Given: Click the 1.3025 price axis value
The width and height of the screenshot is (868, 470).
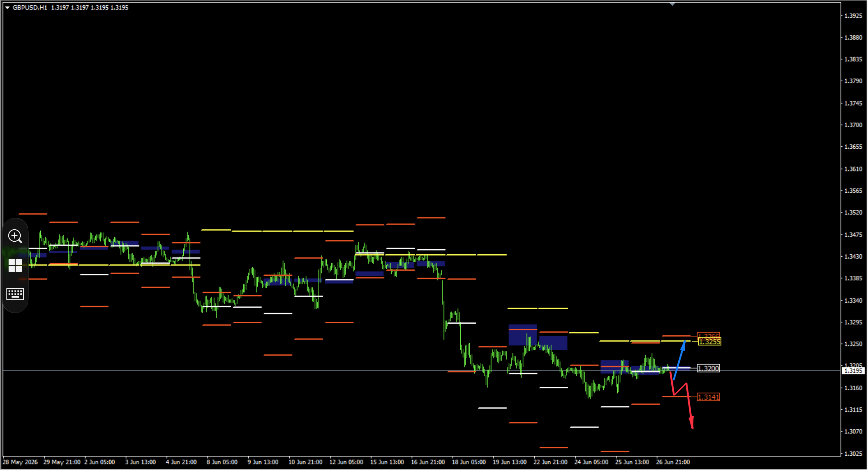Looking at the screenshot, I should (x=853, y=453).
